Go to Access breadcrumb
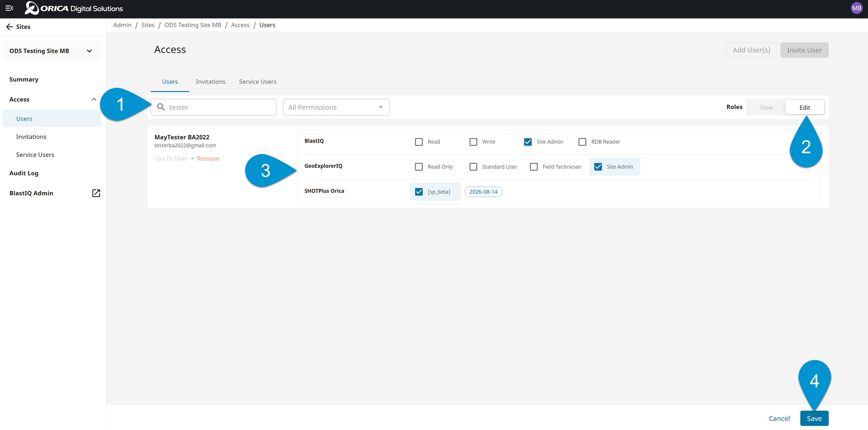 240,25
